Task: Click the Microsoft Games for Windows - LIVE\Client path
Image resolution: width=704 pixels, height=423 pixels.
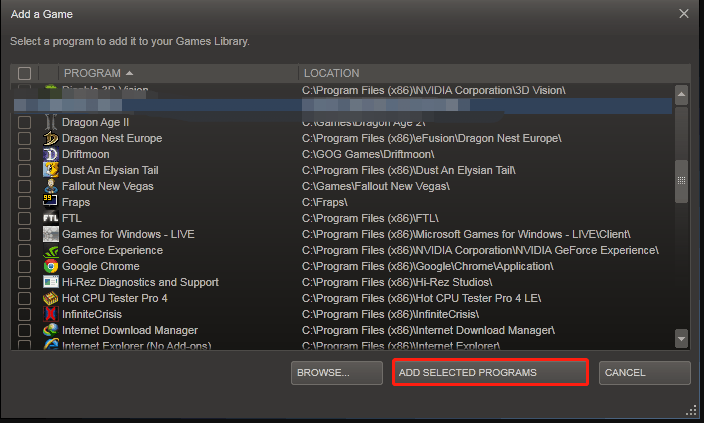Action: (466, 234)
